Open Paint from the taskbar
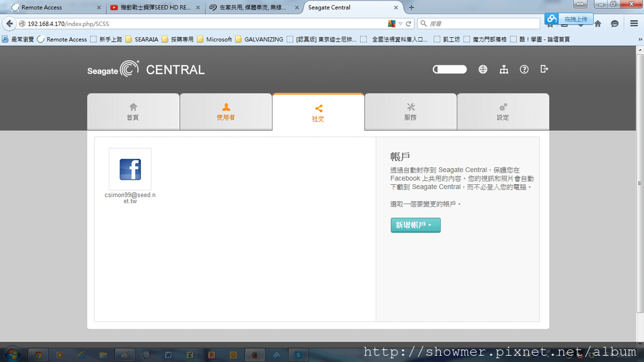This screenshot has width=644, height=362. click(x=125, y=355)
